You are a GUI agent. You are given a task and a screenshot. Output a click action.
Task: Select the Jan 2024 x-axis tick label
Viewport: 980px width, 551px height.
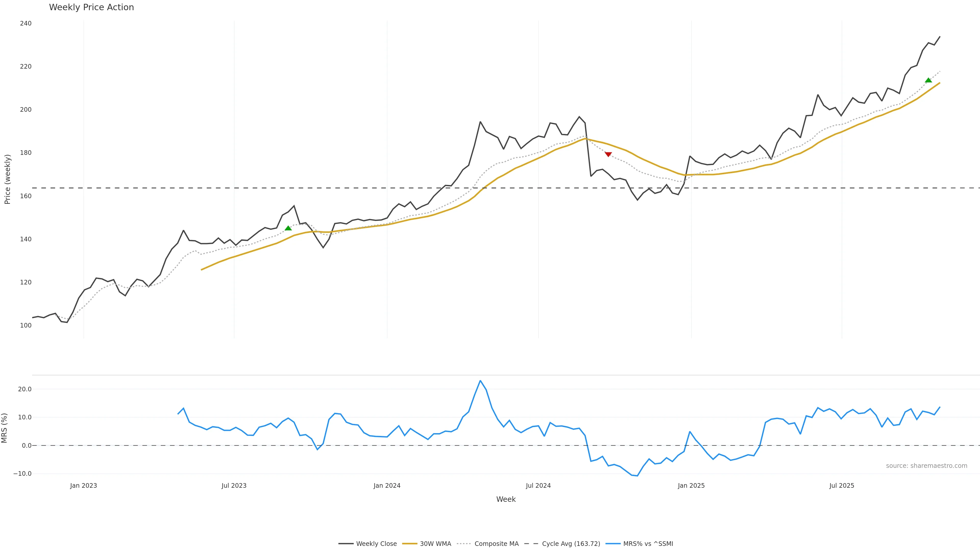point(387,486)
